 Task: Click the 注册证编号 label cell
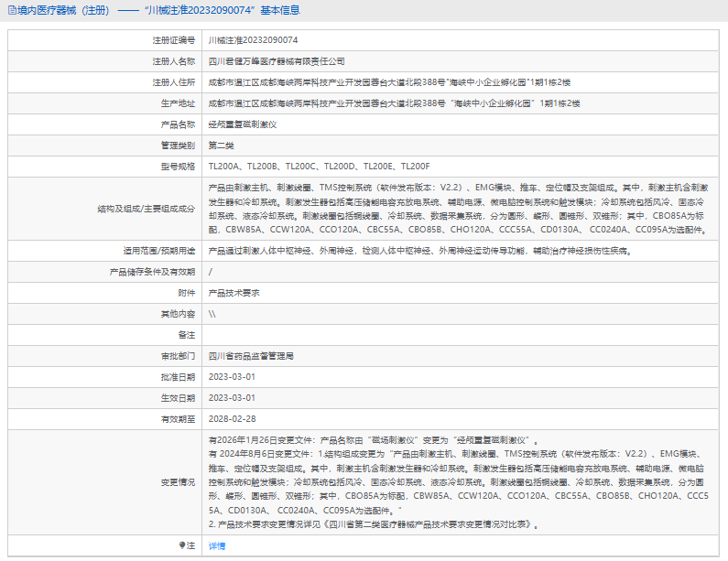click(174, 40)
